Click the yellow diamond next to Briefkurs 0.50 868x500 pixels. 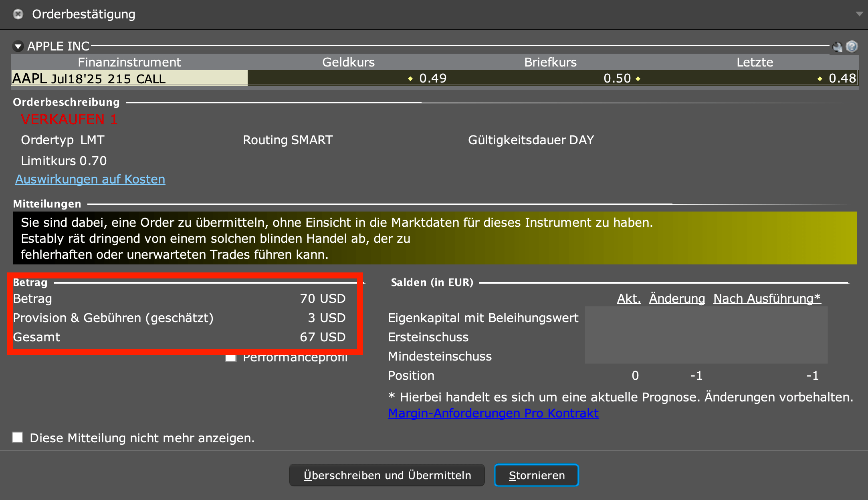638,79
